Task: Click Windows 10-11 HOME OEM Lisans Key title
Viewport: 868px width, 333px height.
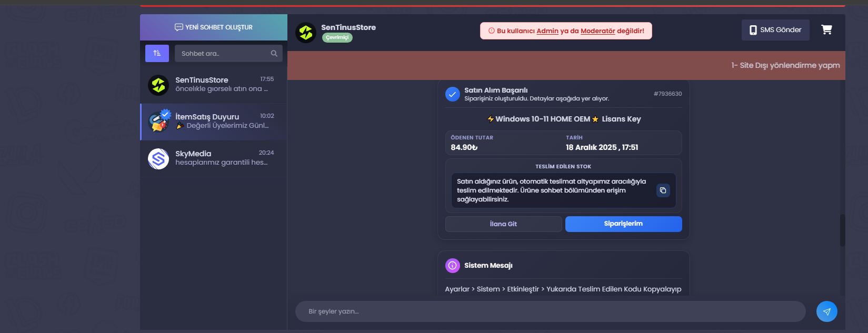Action: [x=564, y=119]
